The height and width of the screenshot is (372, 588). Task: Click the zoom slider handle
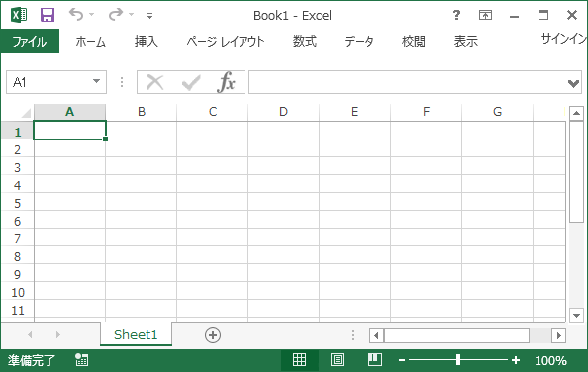458,360
